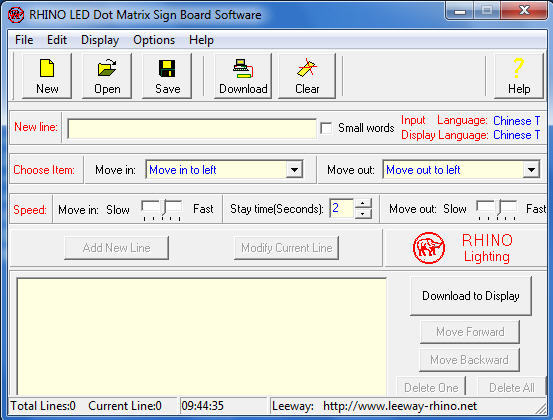Expand the Move out effect dropdown
Image resolution: width=553 pixels, height=420 pixels.
click(x=531, y=170)
